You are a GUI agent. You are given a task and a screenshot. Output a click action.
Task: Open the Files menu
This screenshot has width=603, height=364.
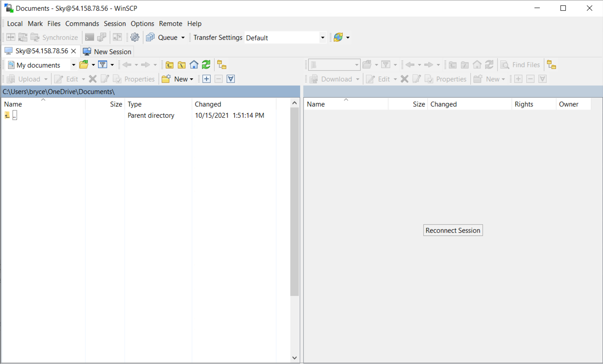[54, 24]
